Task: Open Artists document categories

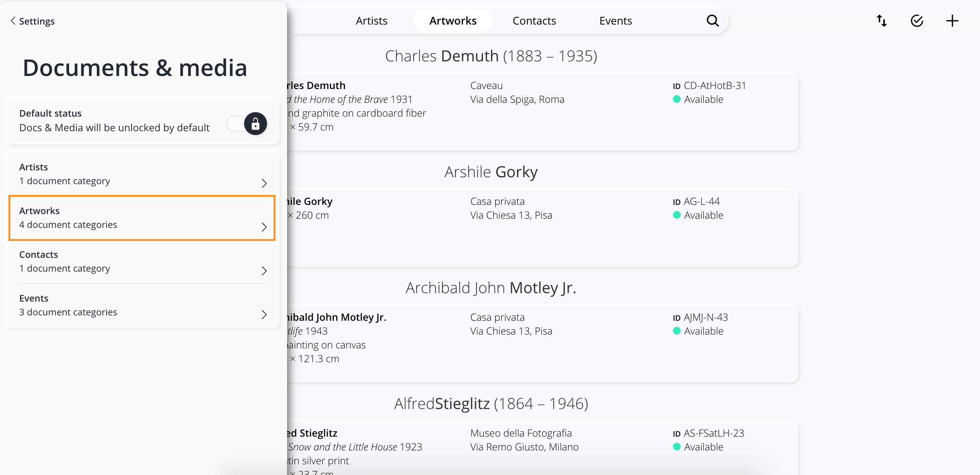Action: click(143, 175)
